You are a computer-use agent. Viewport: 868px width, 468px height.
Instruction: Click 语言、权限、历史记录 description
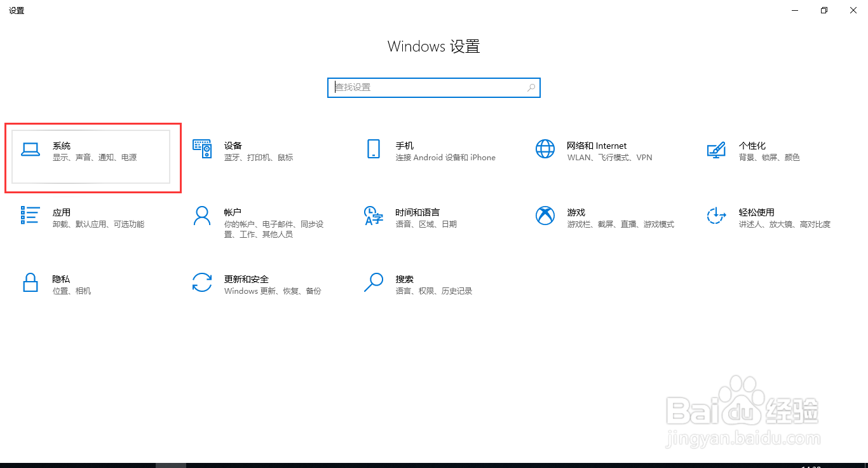point(434,291)
